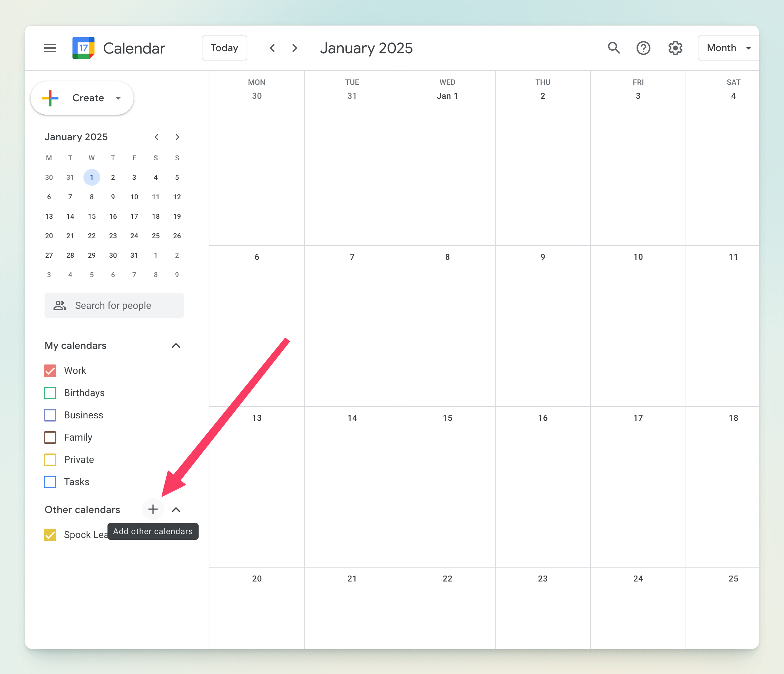This screenshot has width=784, height=674.
Task: Click the add other calendars plus icon
Action: click(153, 509)
